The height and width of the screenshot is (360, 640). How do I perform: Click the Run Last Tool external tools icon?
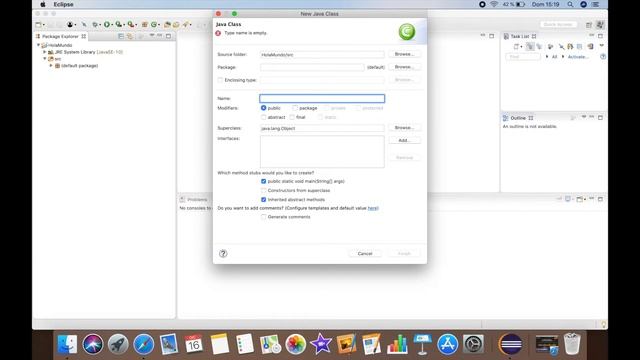tap(131, 24)
